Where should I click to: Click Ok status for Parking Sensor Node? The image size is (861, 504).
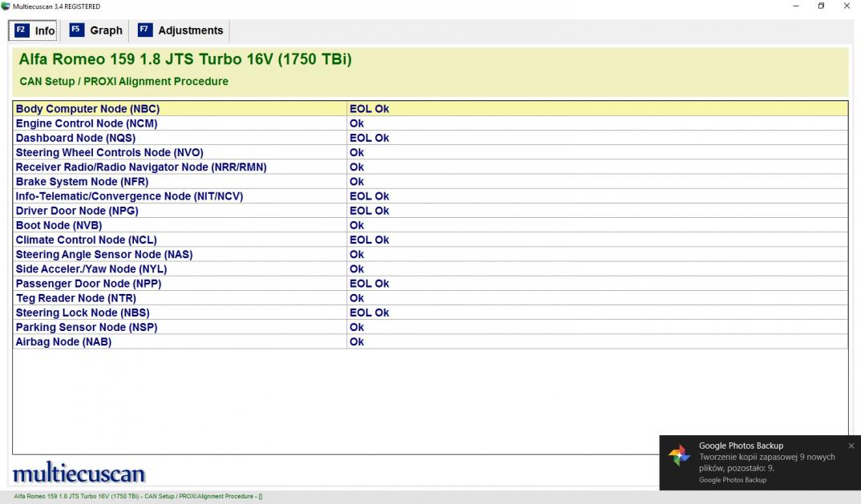[357, 327]
